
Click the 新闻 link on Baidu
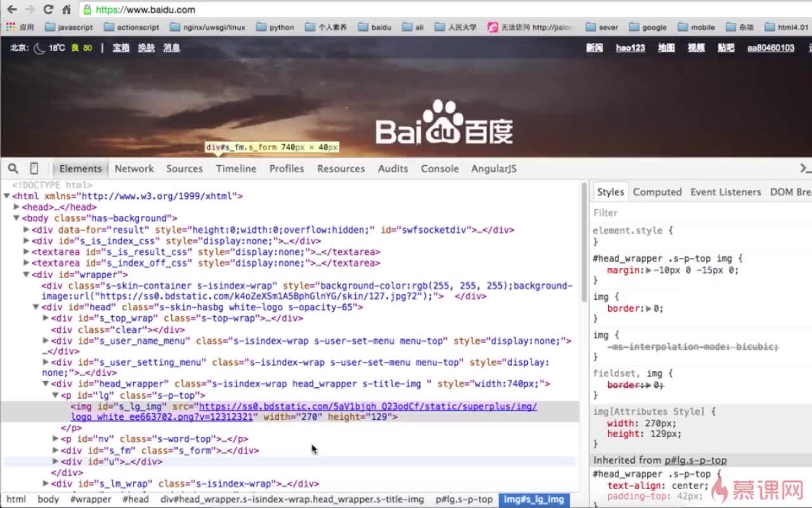594,48
